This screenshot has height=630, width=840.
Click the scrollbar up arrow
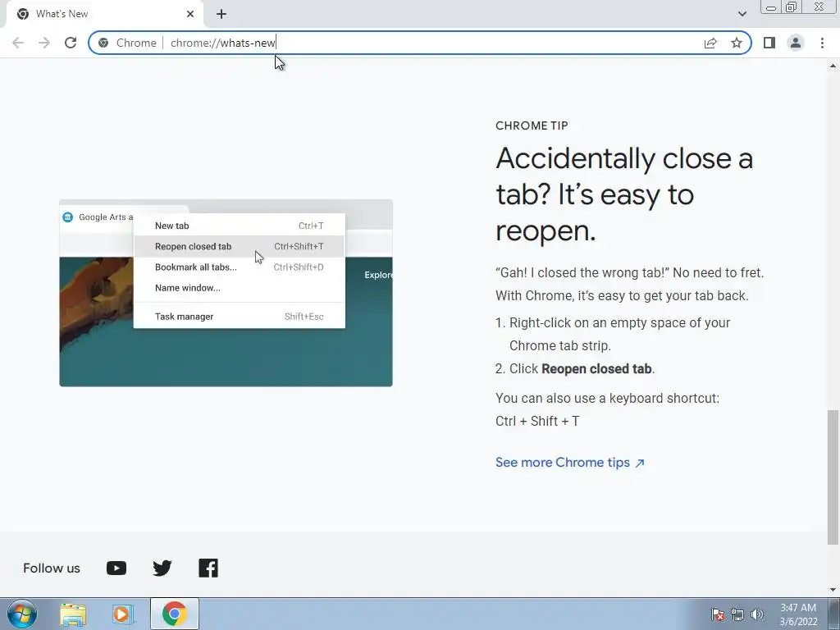click(833, 66)
